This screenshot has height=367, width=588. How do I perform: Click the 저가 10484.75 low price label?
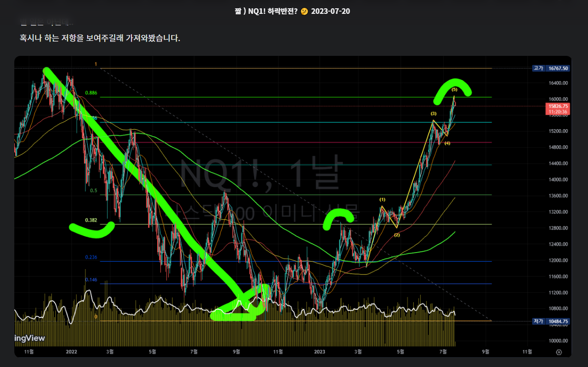point(551,321)
